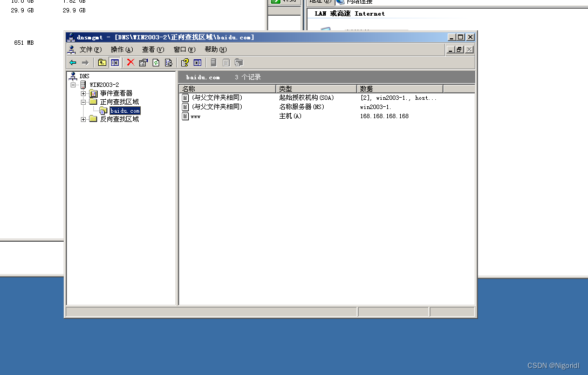Sort by the 类型 column header
Image resolution: width=588 pixels, height=375 pixels.
click(x=316, y=89)
